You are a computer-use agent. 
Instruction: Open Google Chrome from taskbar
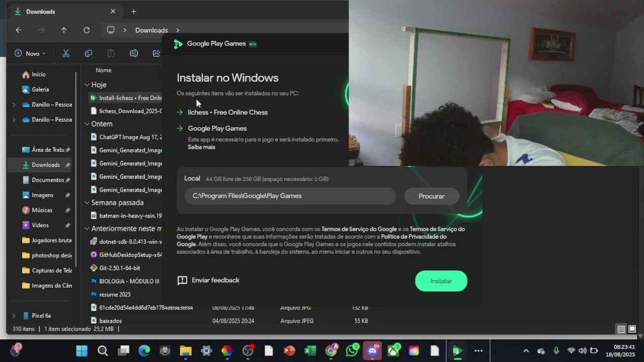click(x=331, y=350)
